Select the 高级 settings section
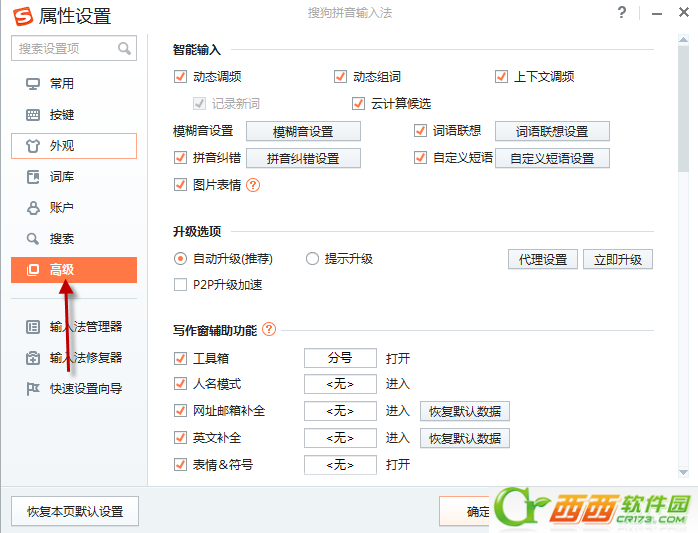 (x=74, y=270)
